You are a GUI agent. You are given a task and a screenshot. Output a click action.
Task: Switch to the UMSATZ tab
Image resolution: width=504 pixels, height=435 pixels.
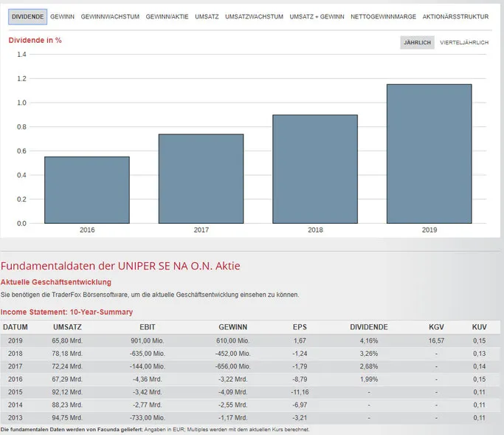(x=207, y=17)
